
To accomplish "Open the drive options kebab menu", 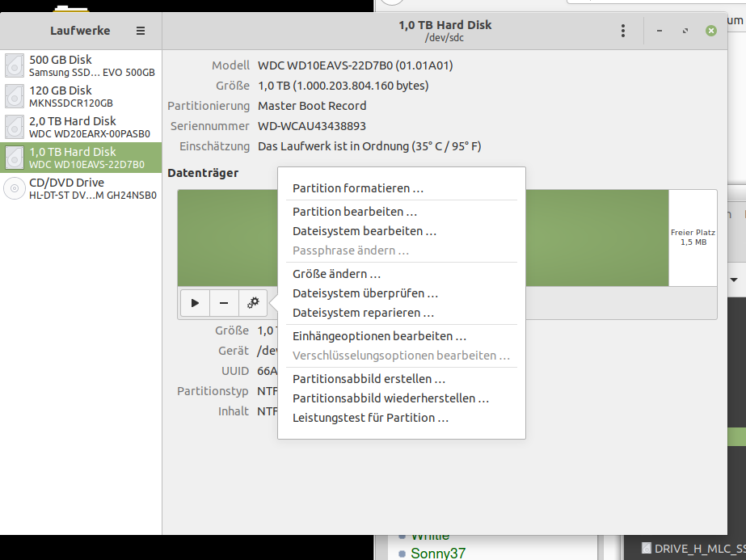I will tap(622, 31).
